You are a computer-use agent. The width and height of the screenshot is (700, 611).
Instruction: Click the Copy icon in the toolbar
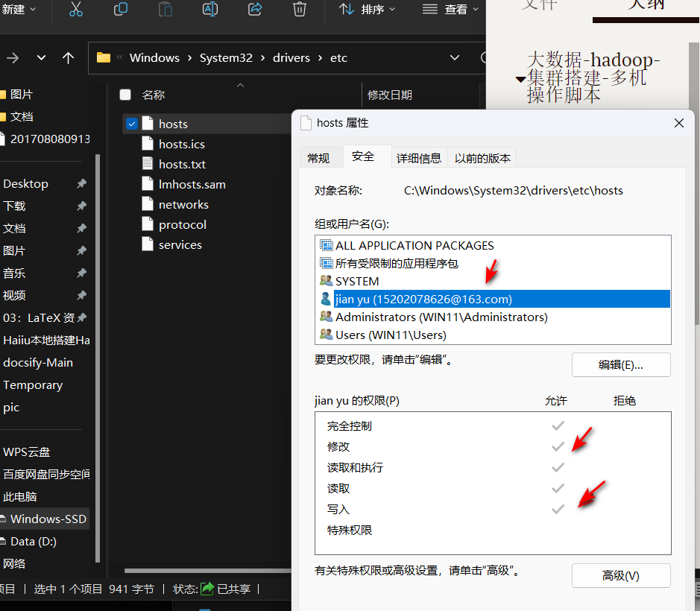pos(120,10)
